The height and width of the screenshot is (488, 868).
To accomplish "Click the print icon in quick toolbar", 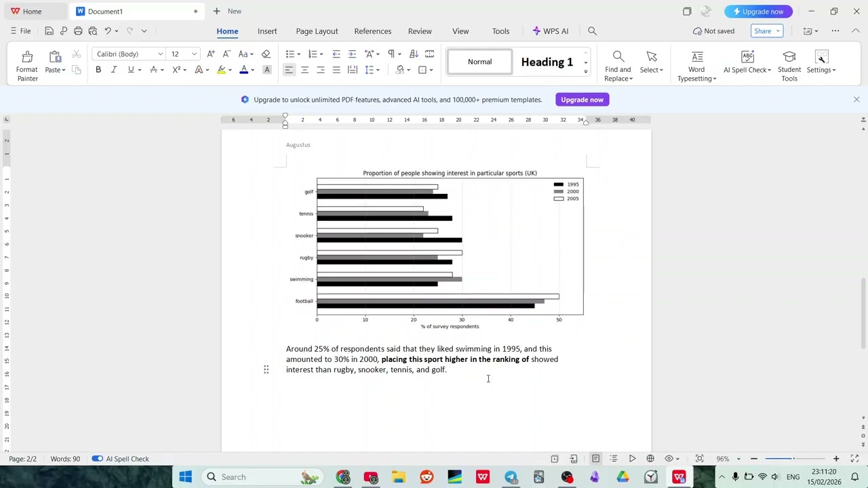I will 78,31.
